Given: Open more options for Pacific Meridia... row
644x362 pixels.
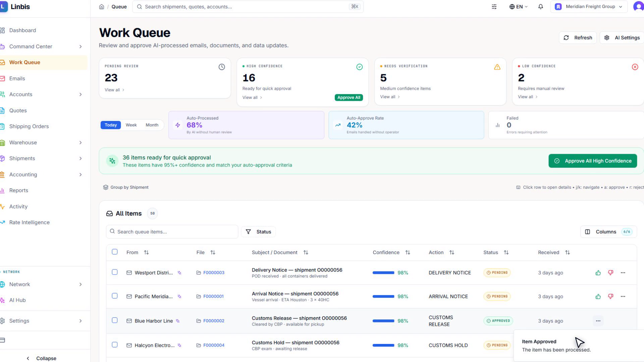Looking at the screenshot, I should [x=623, y=297].
